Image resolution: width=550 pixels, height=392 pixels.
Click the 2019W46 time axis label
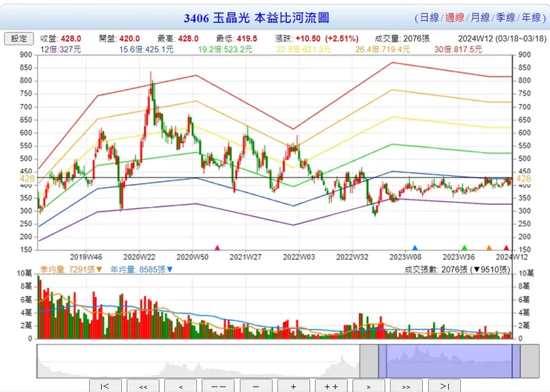(x=86, y=257)
